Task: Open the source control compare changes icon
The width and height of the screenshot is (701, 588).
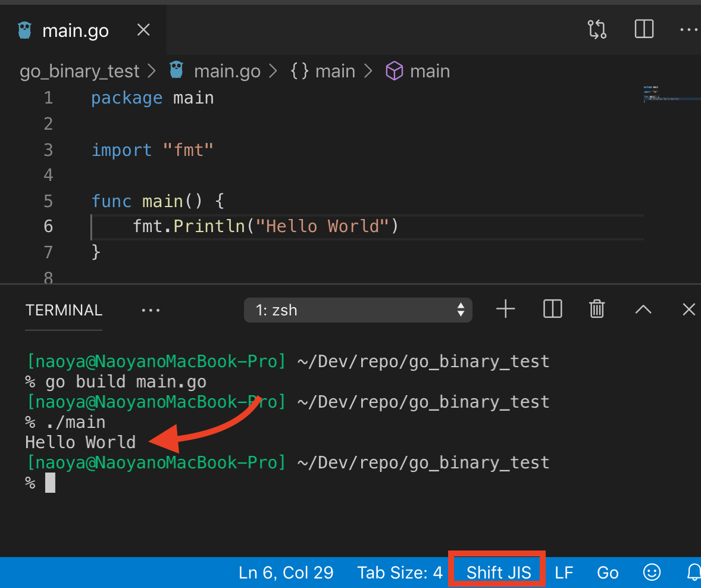Action: tap(596, 30)
